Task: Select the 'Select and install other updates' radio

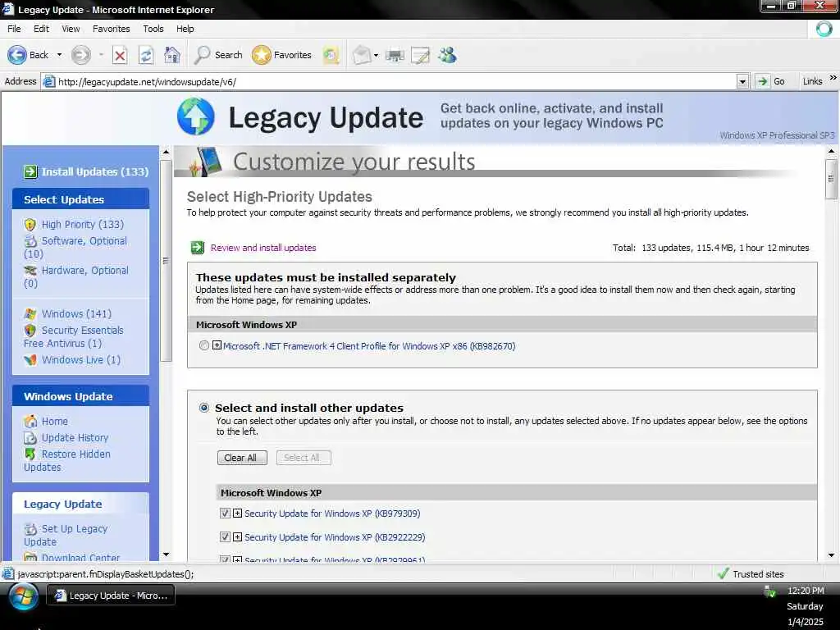Action: (204, 408)
